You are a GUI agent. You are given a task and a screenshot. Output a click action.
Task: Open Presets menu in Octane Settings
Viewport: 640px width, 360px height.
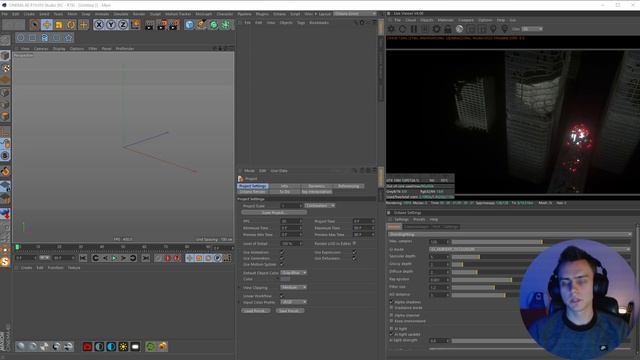point(419,220)
